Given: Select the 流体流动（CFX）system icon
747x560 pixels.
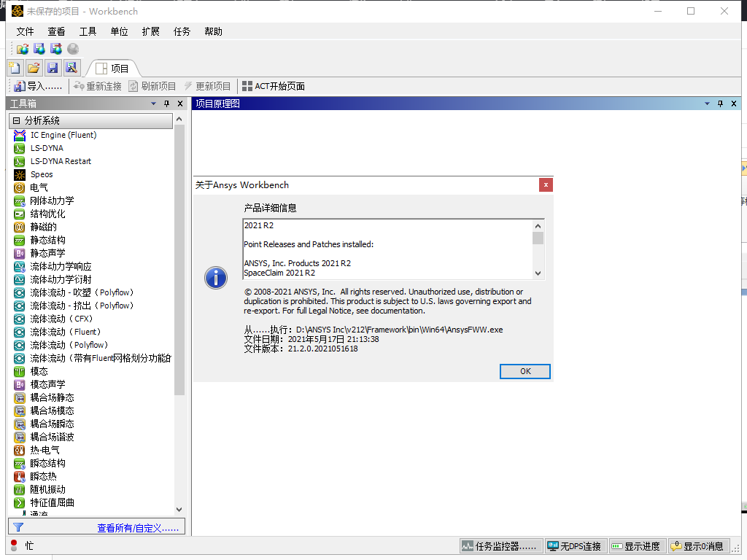Looking at the screenshot, I should (20, 319).
